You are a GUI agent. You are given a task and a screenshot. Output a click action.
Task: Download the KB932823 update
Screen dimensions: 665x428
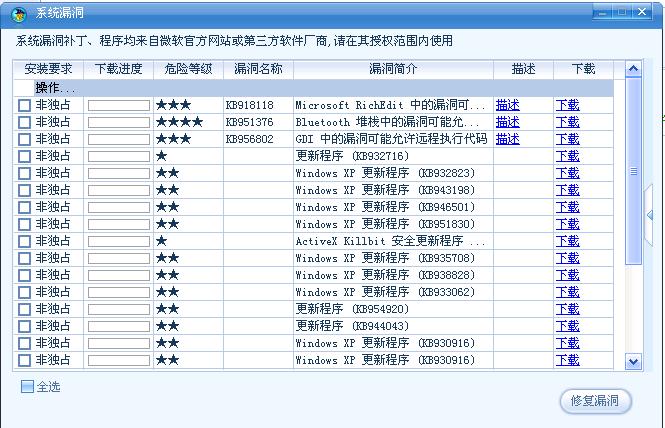(x=567, y=173)
